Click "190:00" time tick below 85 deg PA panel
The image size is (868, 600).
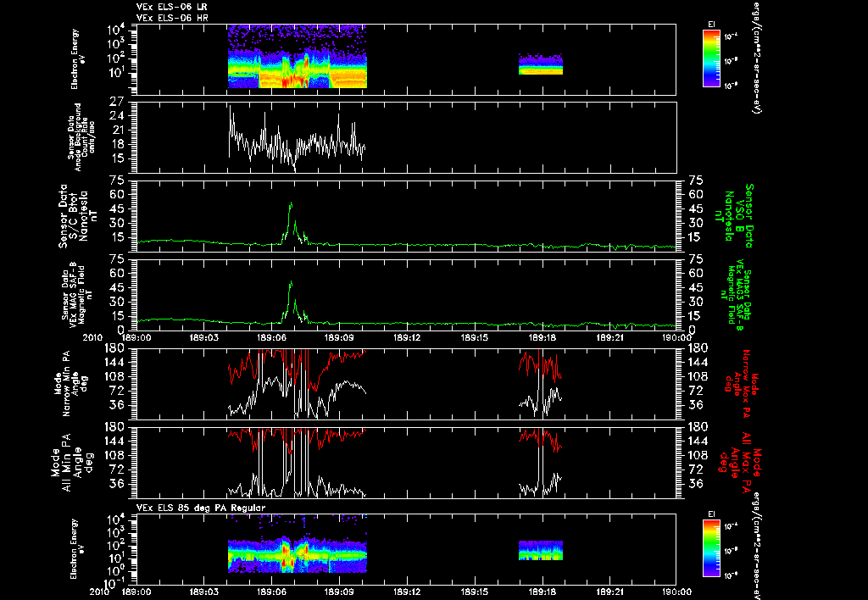676,592
